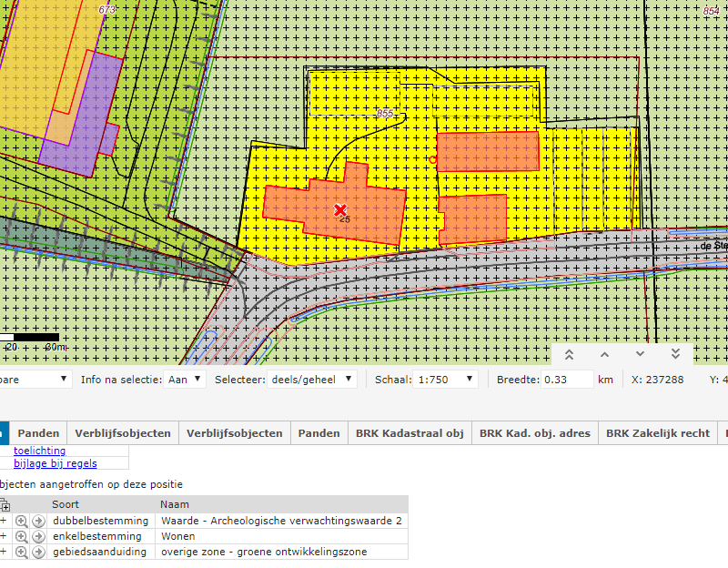The height and width of the screenshot is (568, 728).
Task: Click the map scale bar
Action: tap(30, 337)
